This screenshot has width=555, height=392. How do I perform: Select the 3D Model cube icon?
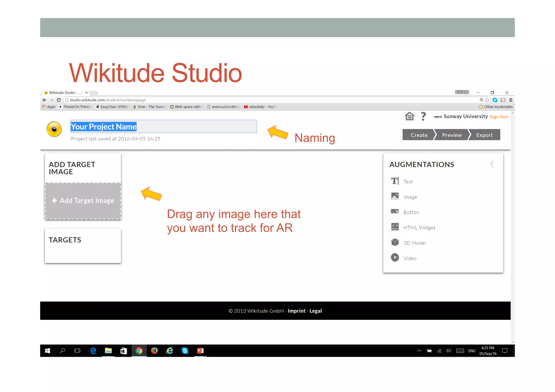coord(395,242)
